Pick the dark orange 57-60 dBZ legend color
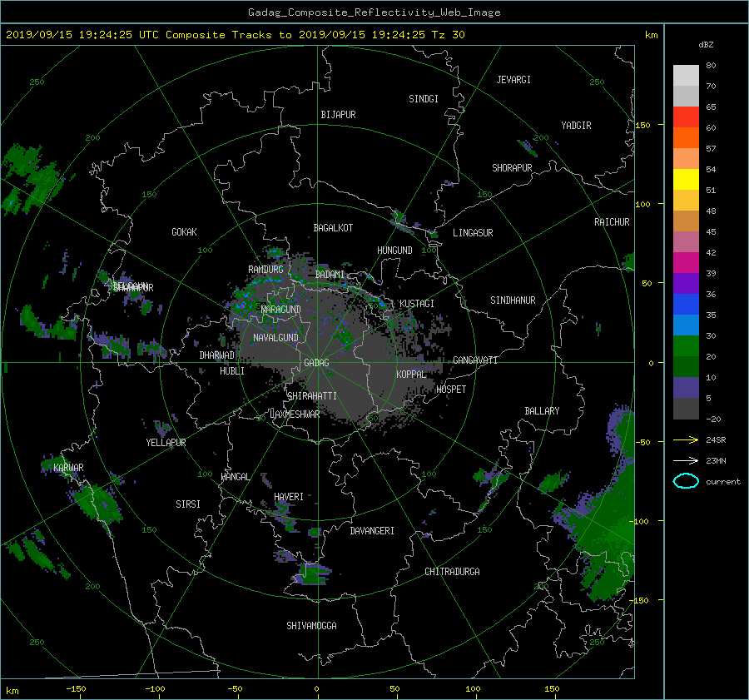The image size is (749, 700). [686, 137]
